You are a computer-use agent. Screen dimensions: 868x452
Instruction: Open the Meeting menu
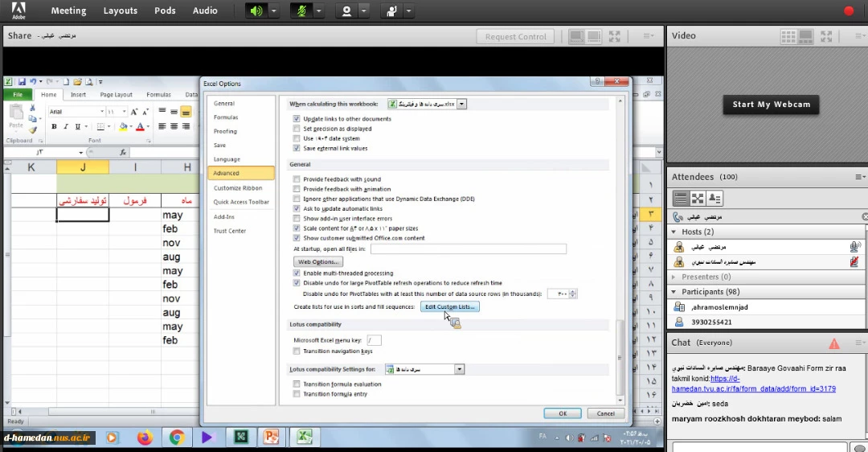pos(68,10)
